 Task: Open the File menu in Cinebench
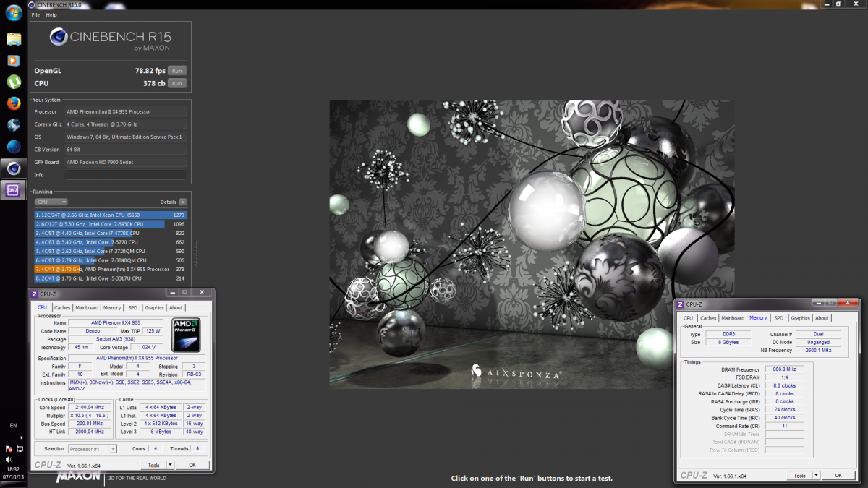pyautogui.click(x=35, y=14)
